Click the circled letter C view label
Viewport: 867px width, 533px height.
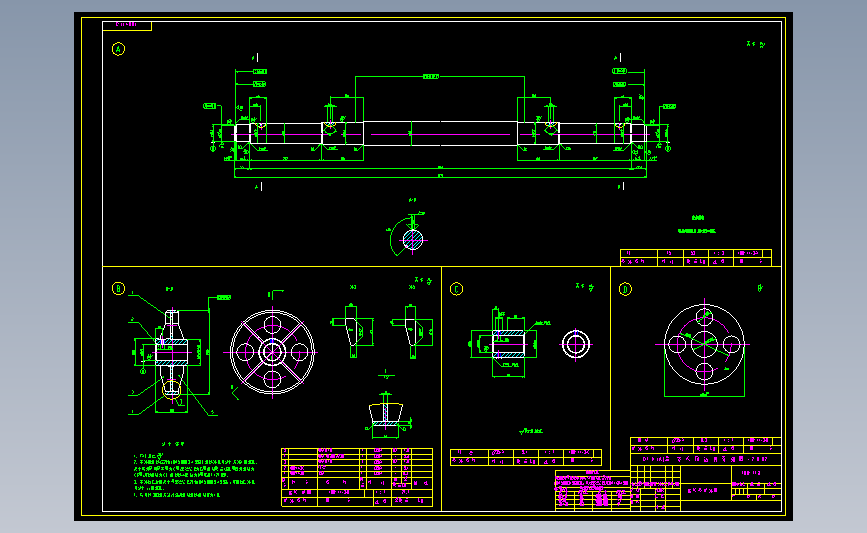[x=457, y=289]
